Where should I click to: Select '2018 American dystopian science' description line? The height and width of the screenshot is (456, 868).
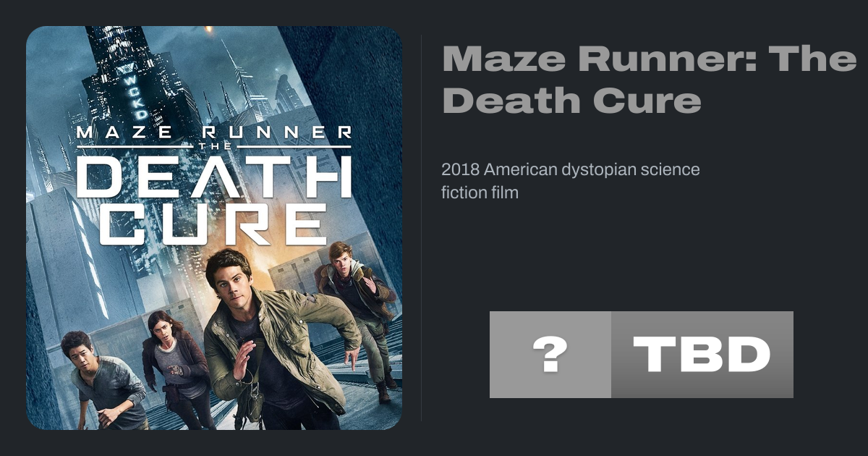pyautogui.click(x=571, y=170)
